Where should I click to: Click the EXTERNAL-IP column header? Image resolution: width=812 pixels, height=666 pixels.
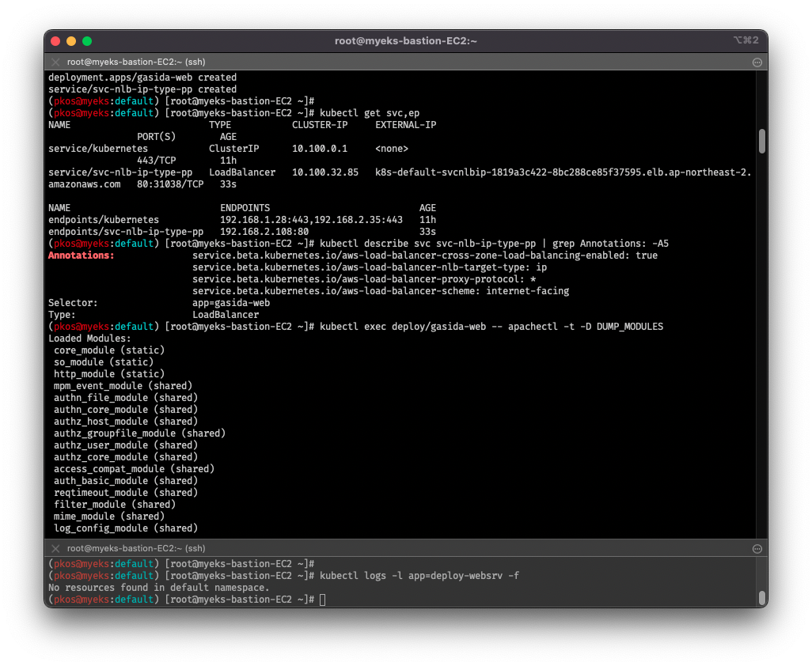(x=405, y=125)
